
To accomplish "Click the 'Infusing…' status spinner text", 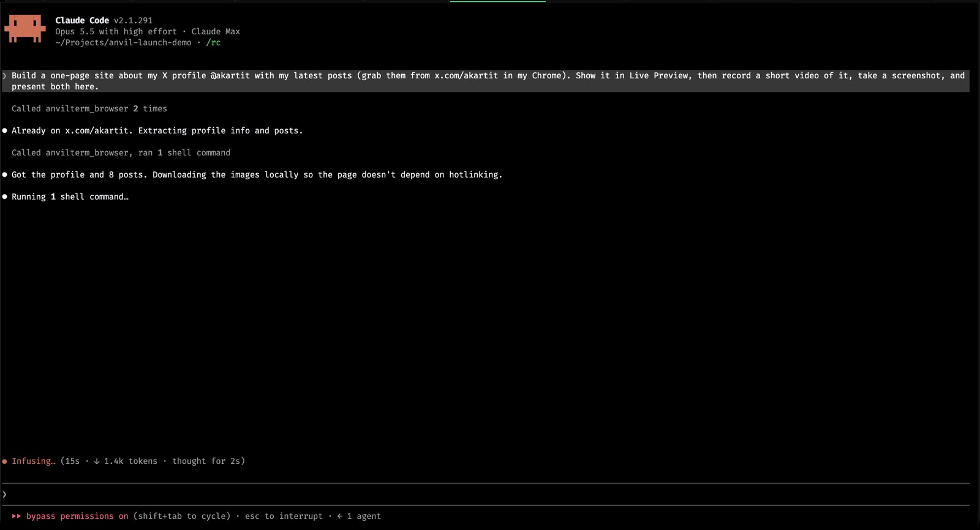I will click(34, 461).
